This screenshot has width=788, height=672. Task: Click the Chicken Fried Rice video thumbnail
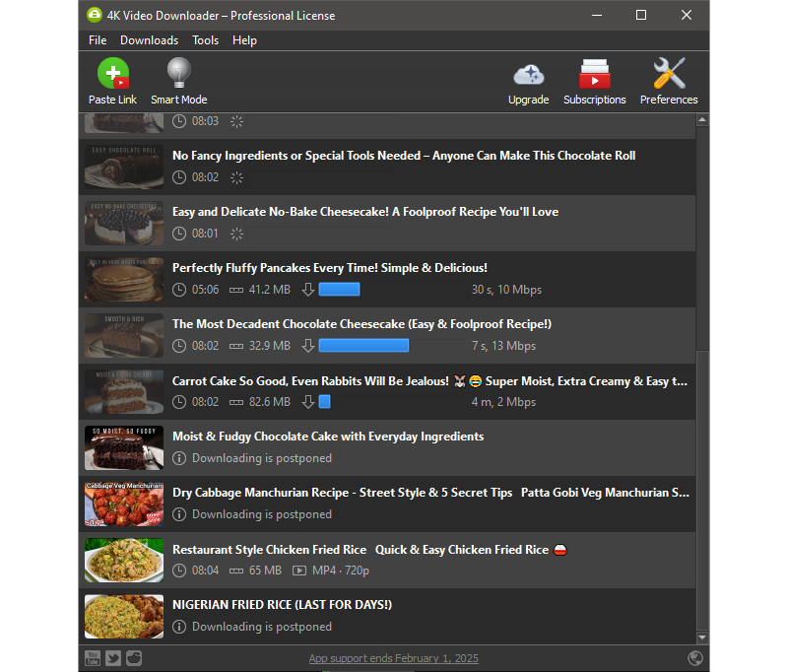(123, 560)
